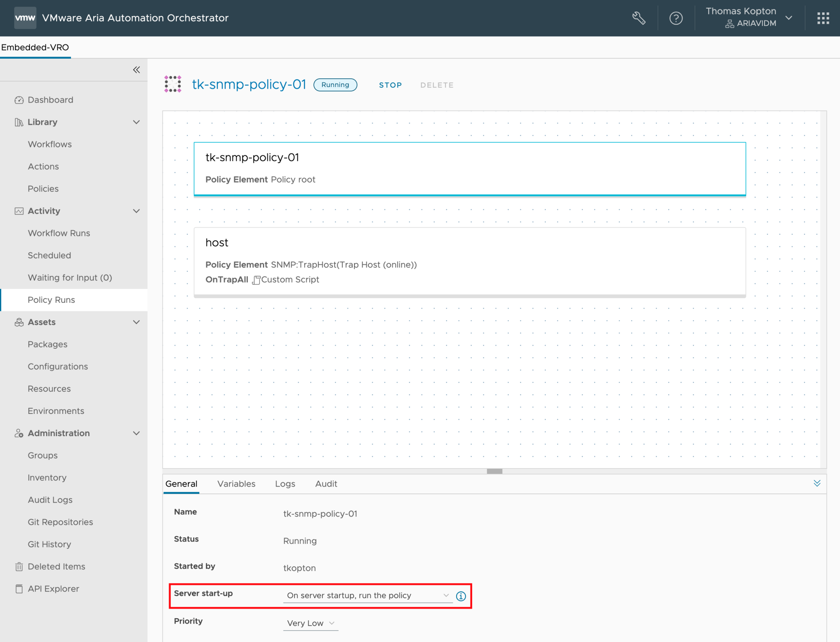
Task: Open the API Explorer icon
Action: (19, 588)
